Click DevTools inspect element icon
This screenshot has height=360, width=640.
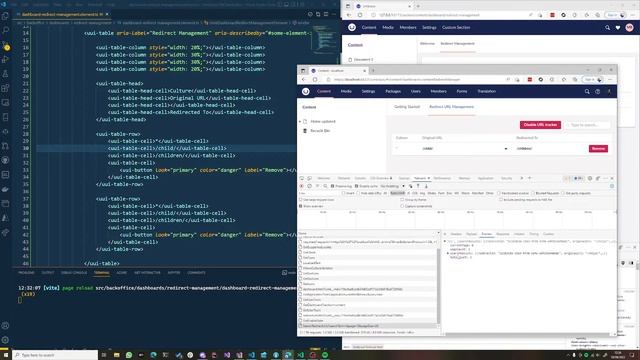302,178
